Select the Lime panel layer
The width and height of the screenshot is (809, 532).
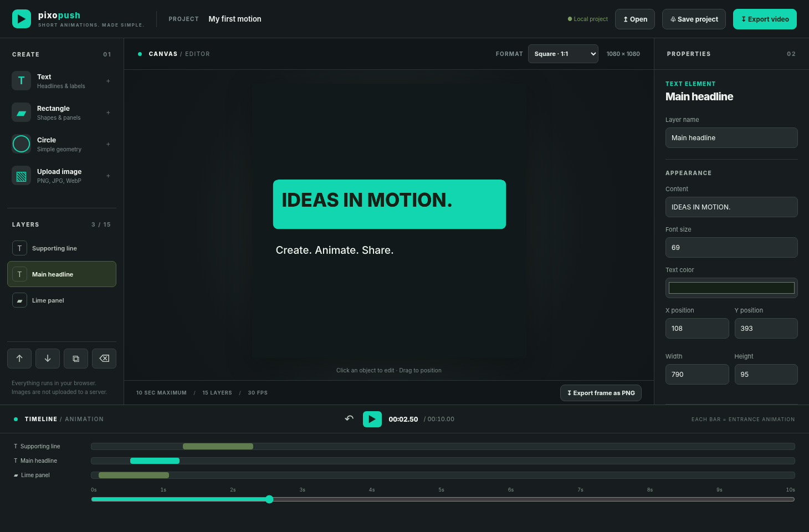pos(62,300)
